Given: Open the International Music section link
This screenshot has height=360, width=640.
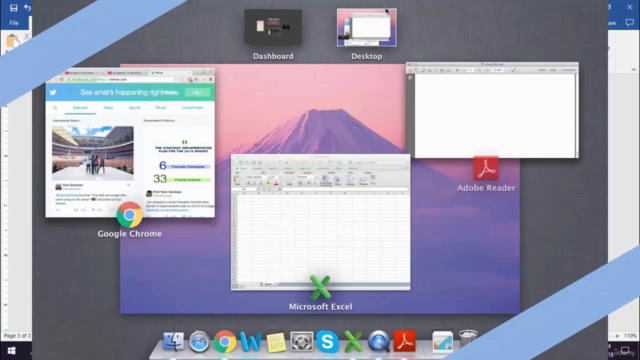Looking at the screenshot, I should coord(67,121).
